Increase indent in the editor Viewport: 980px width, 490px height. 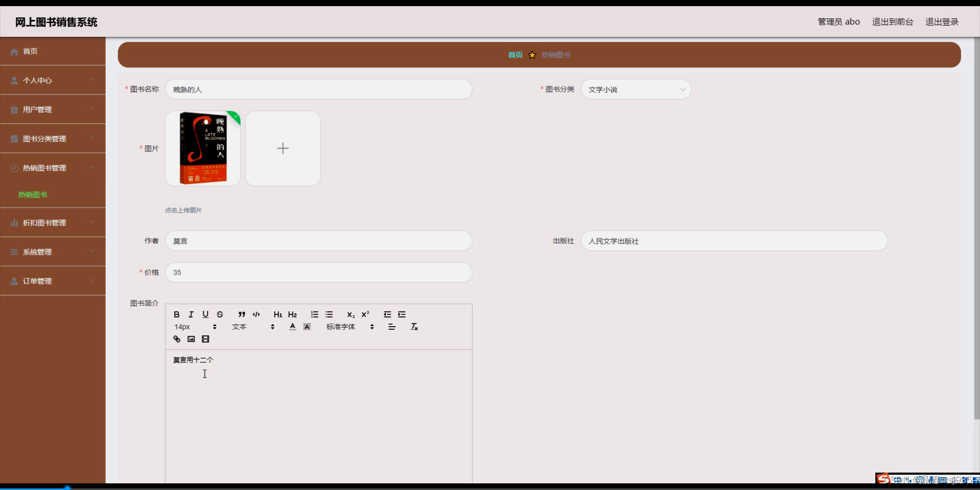point(402,314)
